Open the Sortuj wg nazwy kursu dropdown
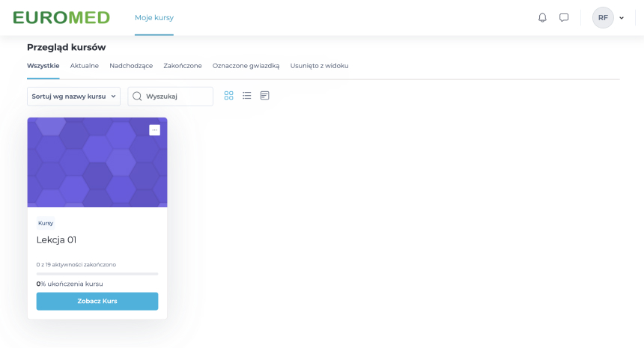This screenshot has height=348, width=644. (73, 97)
